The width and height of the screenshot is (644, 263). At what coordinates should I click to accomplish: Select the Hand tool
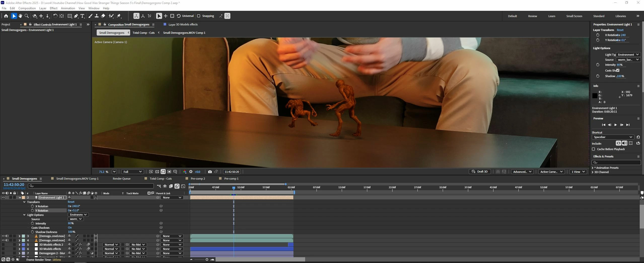click(x=20, y=16)
